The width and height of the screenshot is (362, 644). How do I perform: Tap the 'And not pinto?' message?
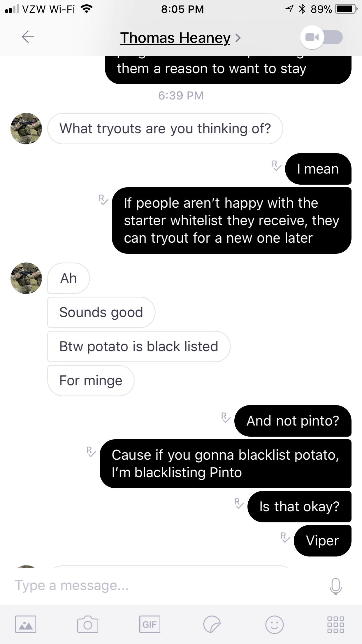point(293,421)
